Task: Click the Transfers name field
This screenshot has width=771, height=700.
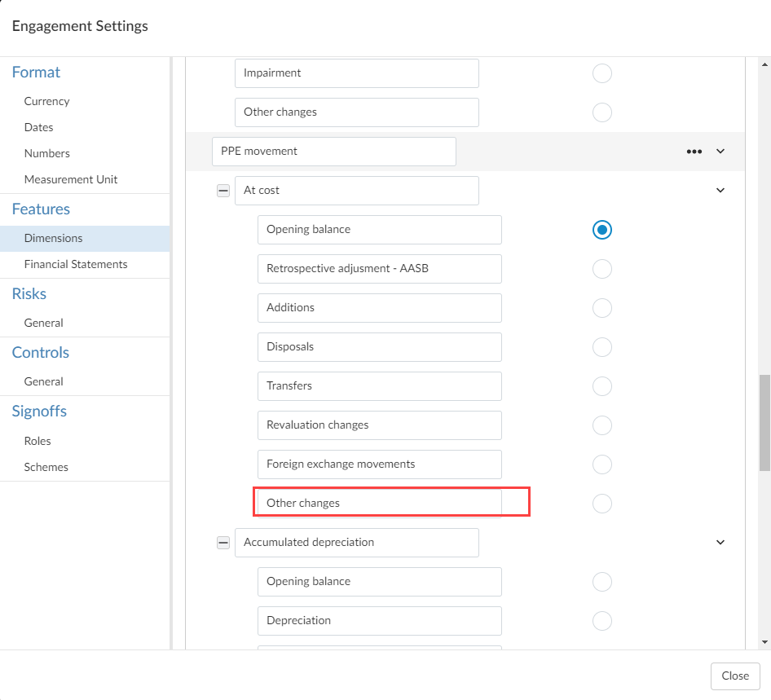Action: pos(380,386)
